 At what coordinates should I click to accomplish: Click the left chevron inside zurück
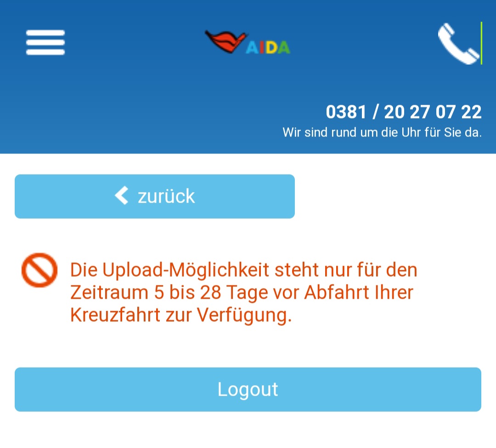click(x=122, y=196)
